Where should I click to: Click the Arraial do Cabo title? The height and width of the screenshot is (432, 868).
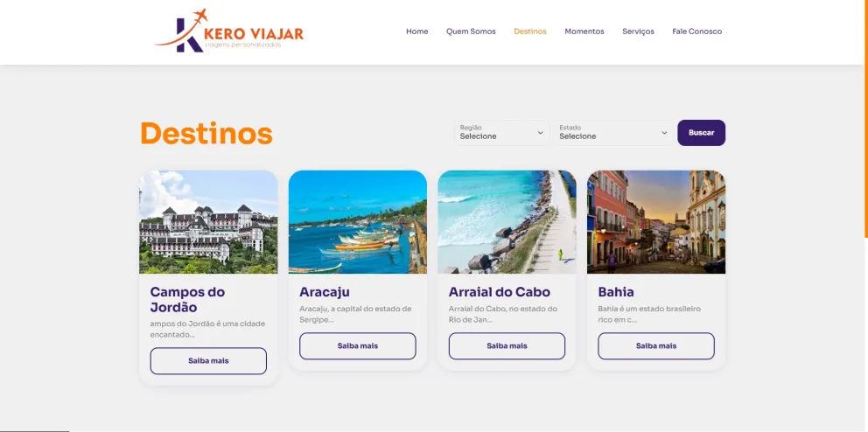point(500,291)
